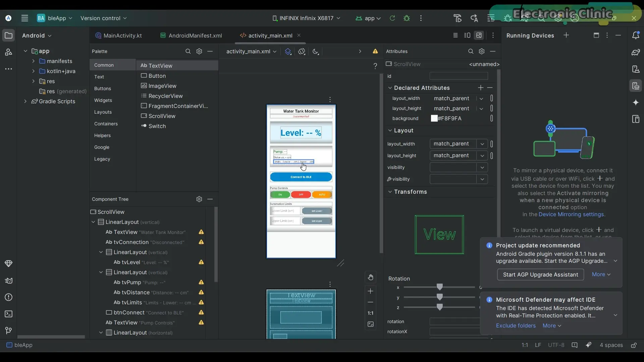Toggle night mode moon icon
This screenshot has height=362, width=644.
click(316, 51)
